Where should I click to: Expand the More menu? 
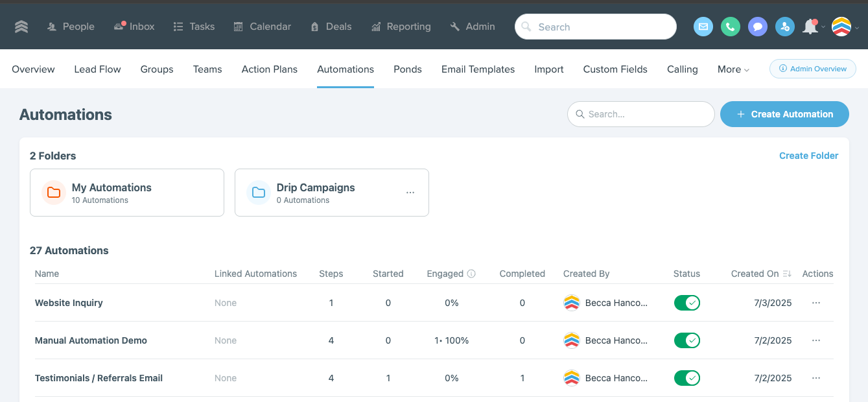coord(733,69)
